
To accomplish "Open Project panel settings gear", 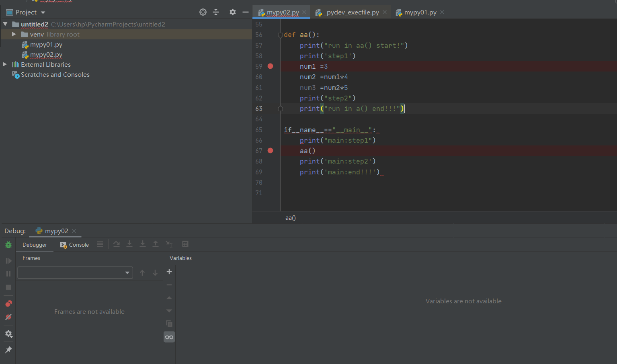I will point(233,12).
